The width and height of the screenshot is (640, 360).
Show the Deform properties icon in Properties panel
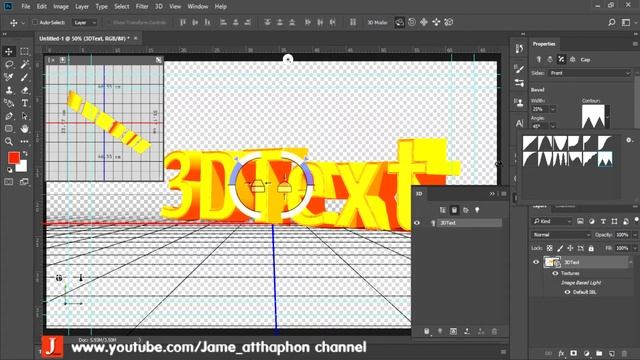click(550, 60)
